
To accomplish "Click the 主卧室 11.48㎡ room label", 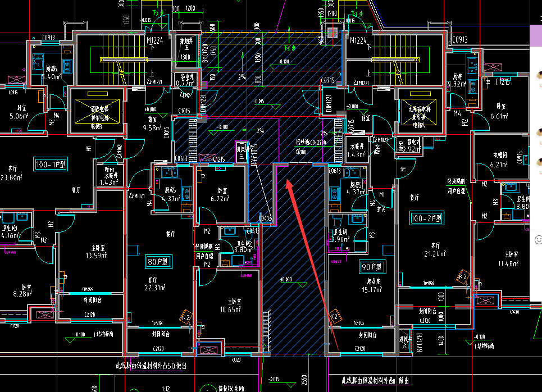I will click(508, 259).
